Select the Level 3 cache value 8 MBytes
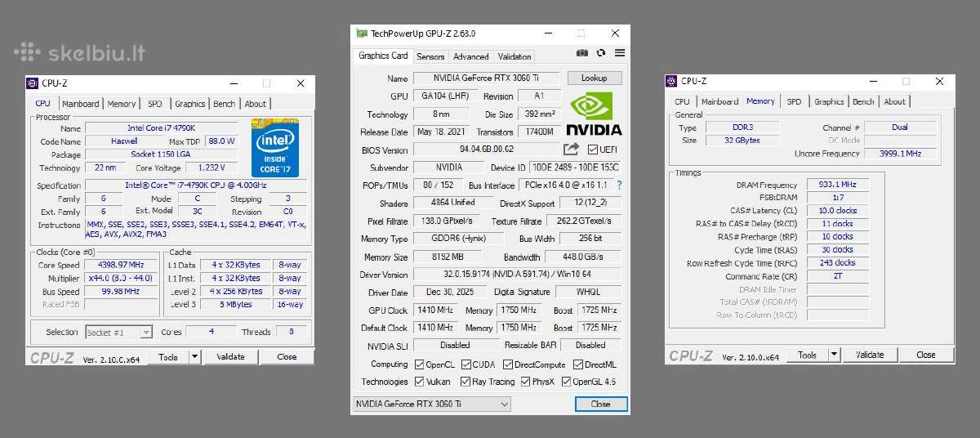The height and width of the screenshot is (438, 980). (236, 304)
